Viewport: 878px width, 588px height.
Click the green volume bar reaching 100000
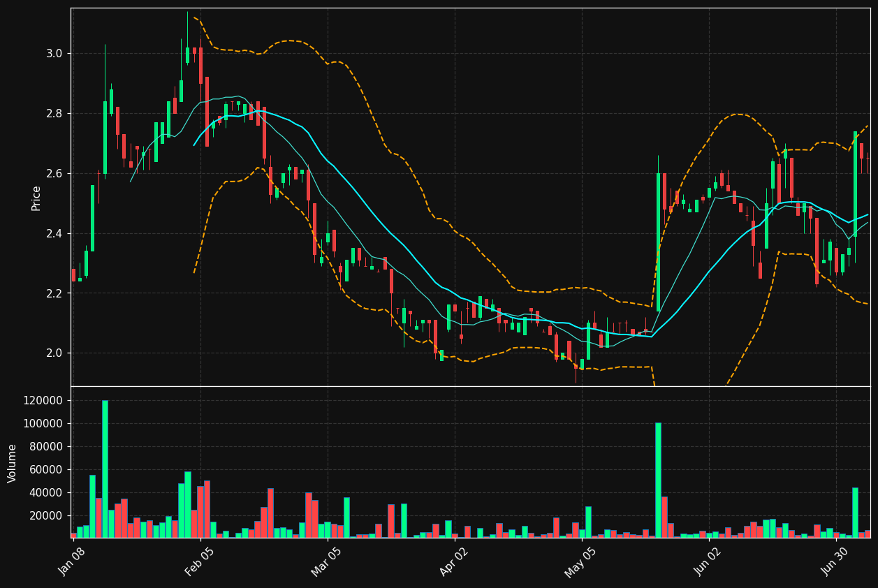point(658,480)
